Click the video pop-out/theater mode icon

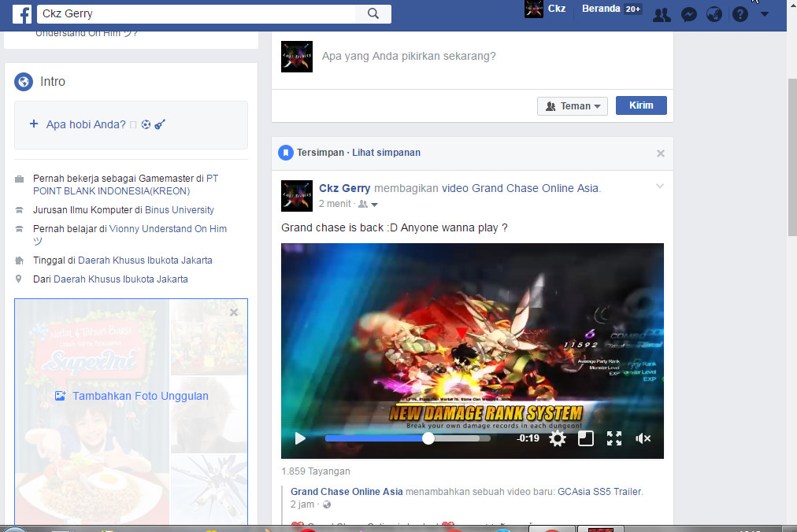pyautogui.click(x=586, y=438)
